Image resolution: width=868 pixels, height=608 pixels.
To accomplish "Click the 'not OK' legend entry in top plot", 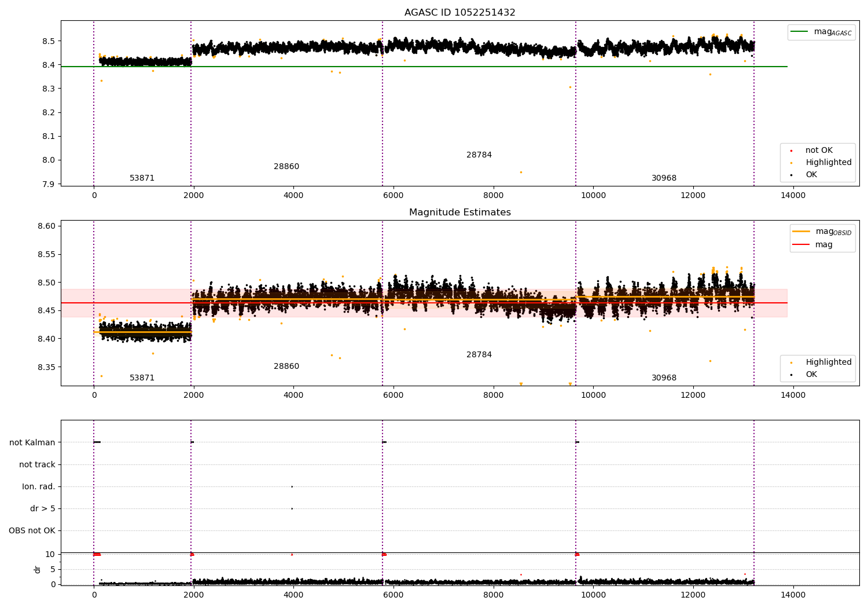I will pos(819,151).
